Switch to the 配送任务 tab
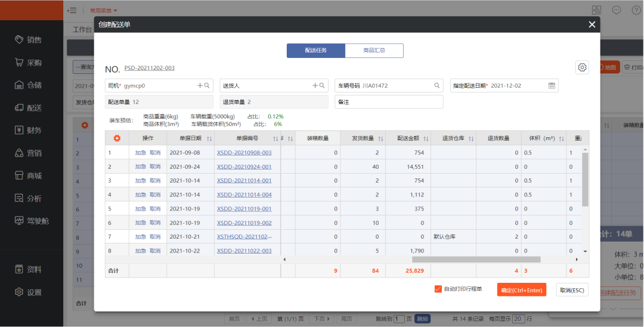644x327 pixels. [315, 51]
